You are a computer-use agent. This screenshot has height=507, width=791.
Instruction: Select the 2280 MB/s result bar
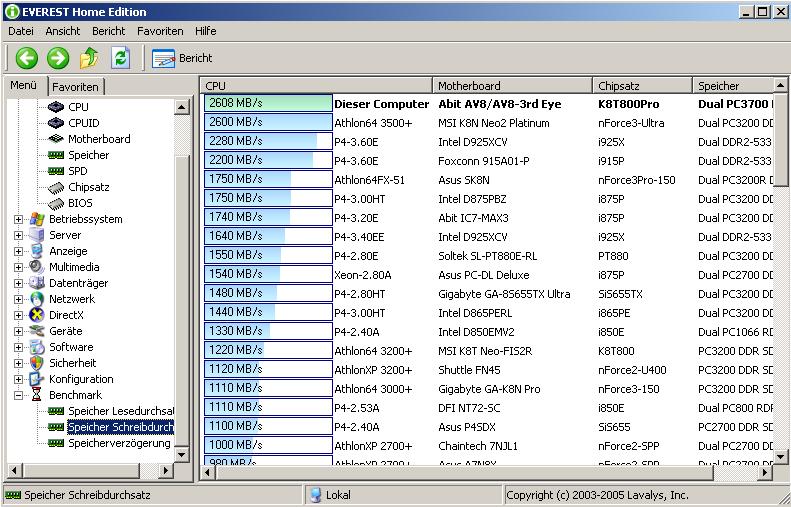tap(268, 141)
